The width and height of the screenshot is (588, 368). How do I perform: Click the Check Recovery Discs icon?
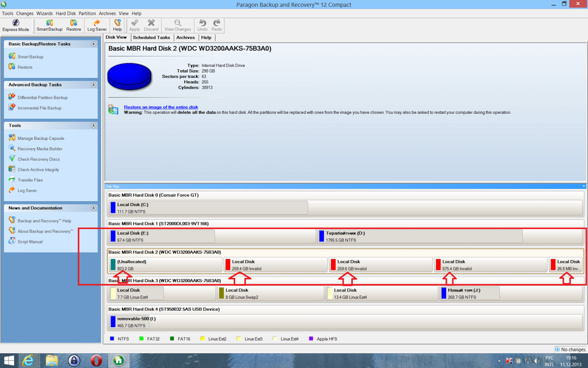tap(12, 158)
